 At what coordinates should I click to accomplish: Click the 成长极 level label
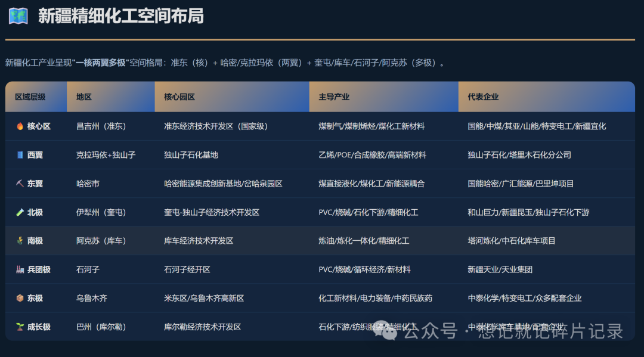pyautogui.click(x=39, y=327)
